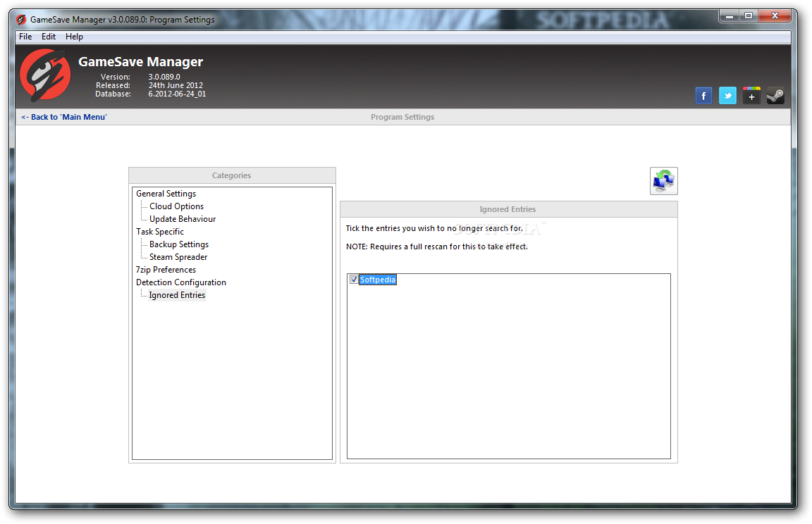Select 7zip Preferences category

click(x=166, y=270)
